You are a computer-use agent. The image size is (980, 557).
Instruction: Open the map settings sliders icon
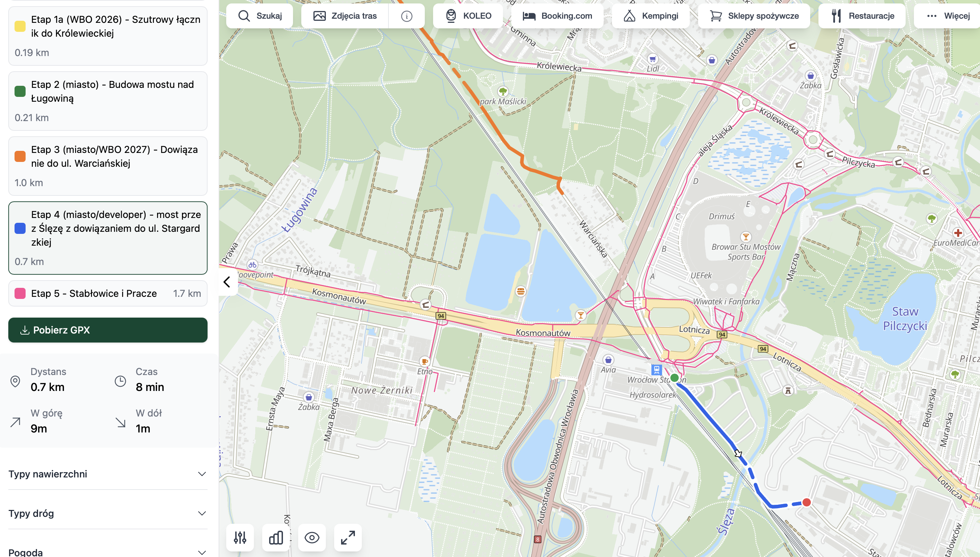tap(240, 538)
